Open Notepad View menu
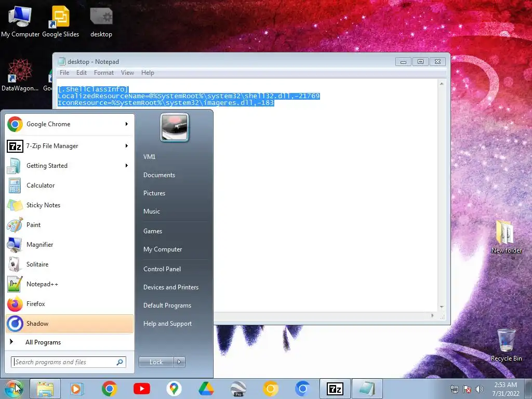 (x=127, y=73)
